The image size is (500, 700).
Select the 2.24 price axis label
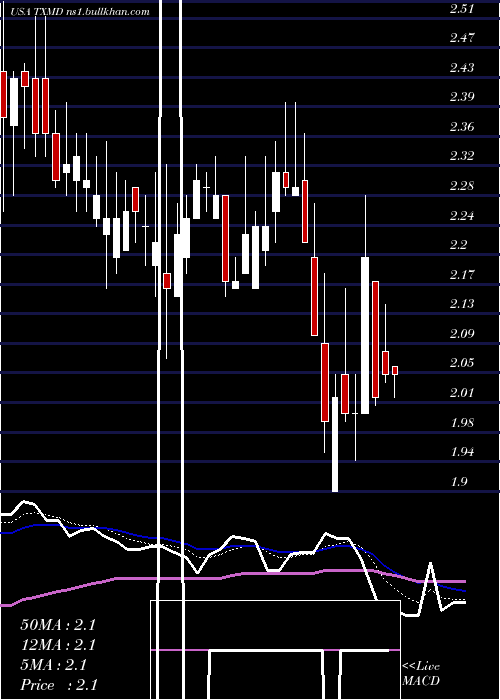(461, 216)
